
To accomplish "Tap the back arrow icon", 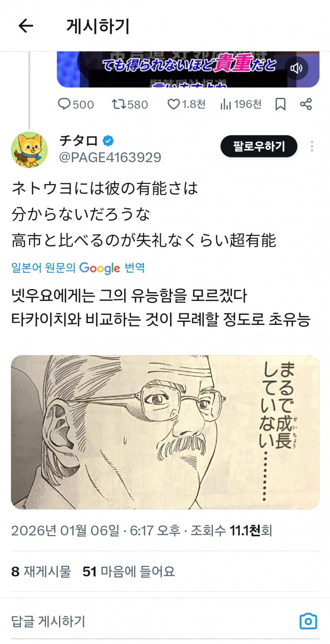I will (26, 26).
